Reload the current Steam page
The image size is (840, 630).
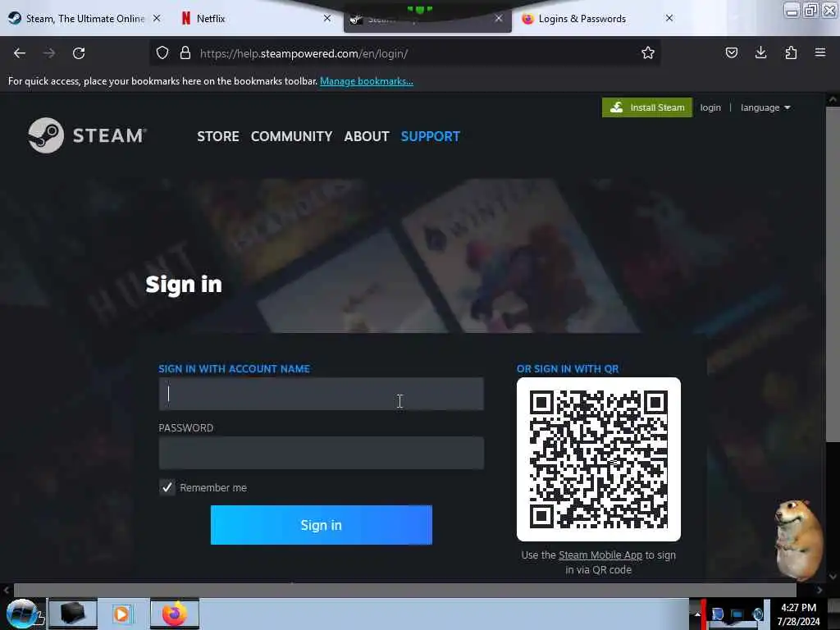(79, 53)
